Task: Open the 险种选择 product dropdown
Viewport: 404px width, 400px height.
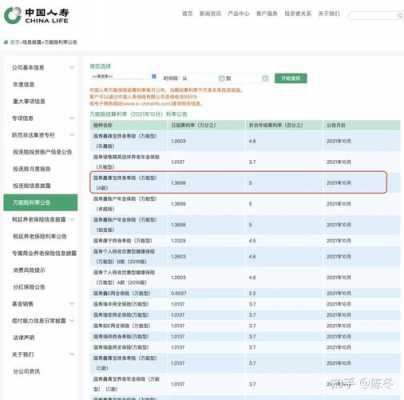Action: (123, 77)
